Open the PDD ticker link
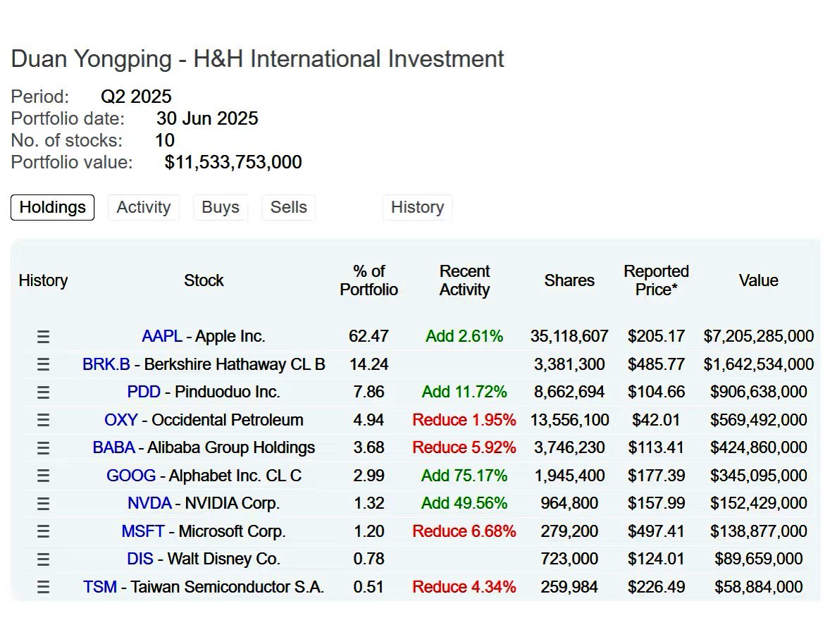The width and height of the screenshot is (830, 644). [x=144, y=392]
